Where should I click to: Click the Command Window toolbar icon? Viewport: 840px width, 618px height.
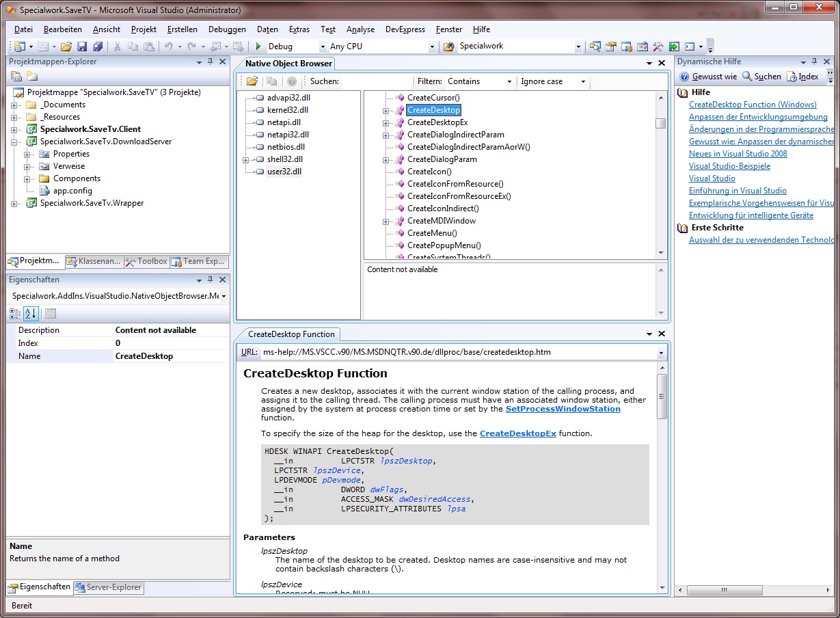(690, 46)
